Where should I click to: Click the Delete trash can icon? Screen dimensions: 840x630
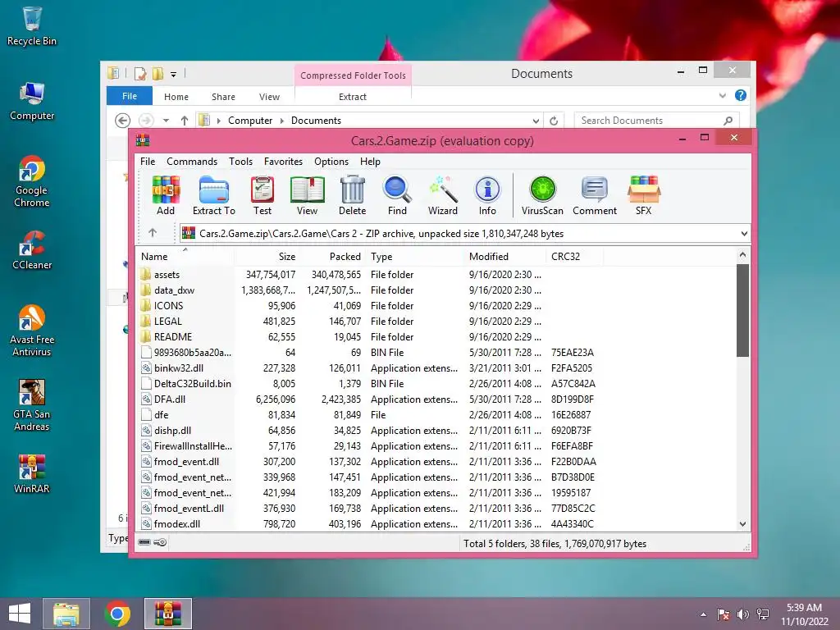tap(352, 195)
